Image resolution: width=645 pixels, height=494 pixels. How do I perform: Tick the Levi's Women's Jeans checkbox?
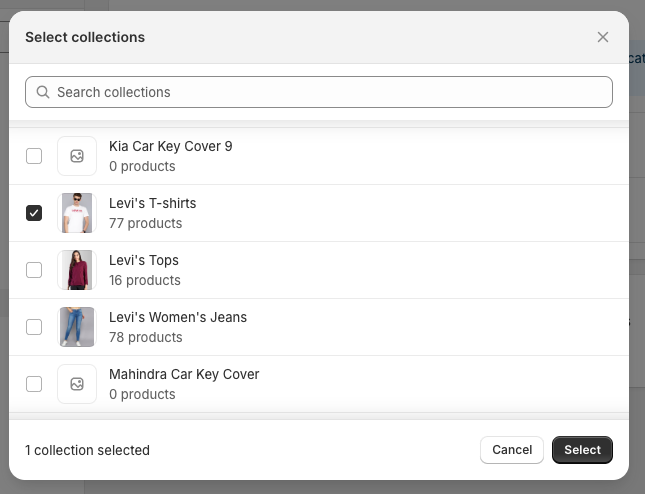coord(34,327)
